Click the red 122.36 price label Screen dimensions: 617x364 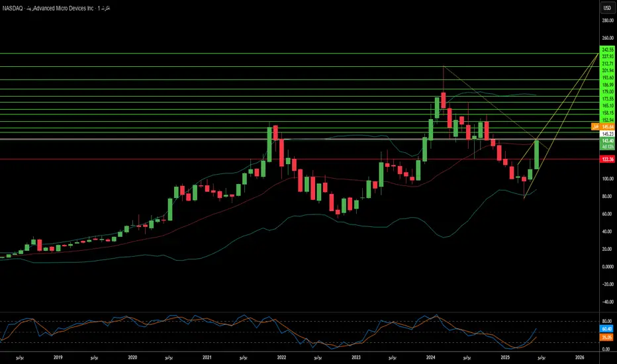608,159
